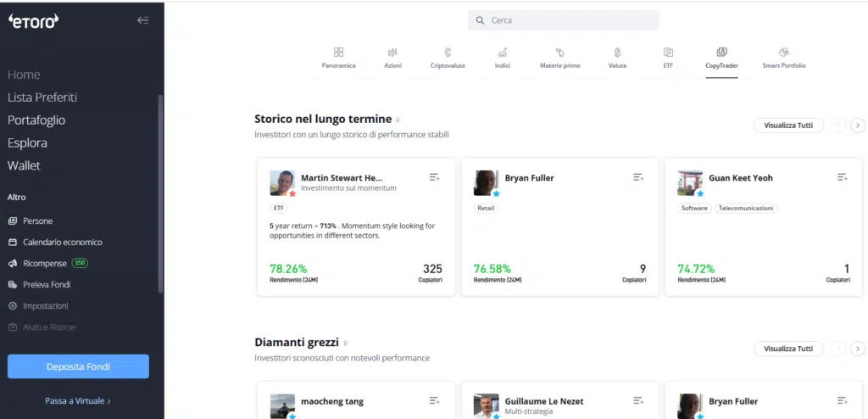This screenshot has height=419, width=868.
Task: Click maocheng tang profile photo
Action: coord(282,405)
